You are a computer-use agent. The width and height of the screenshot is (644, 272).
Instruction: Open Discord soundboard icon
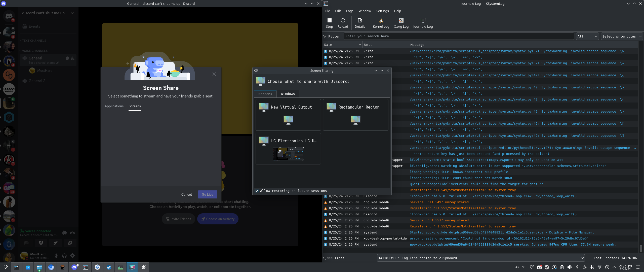pos(70,243)
